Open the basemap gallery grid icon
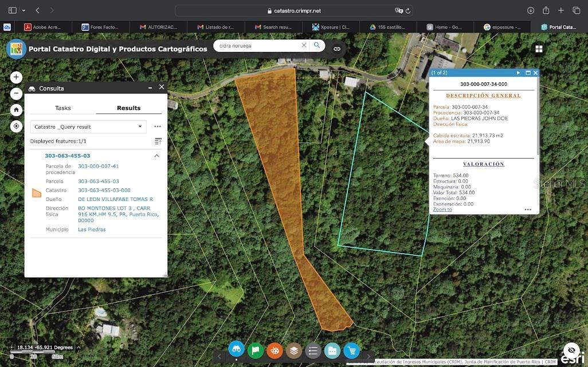The width and height of the screenshot is (588, 367). click(x=539, y=49)
